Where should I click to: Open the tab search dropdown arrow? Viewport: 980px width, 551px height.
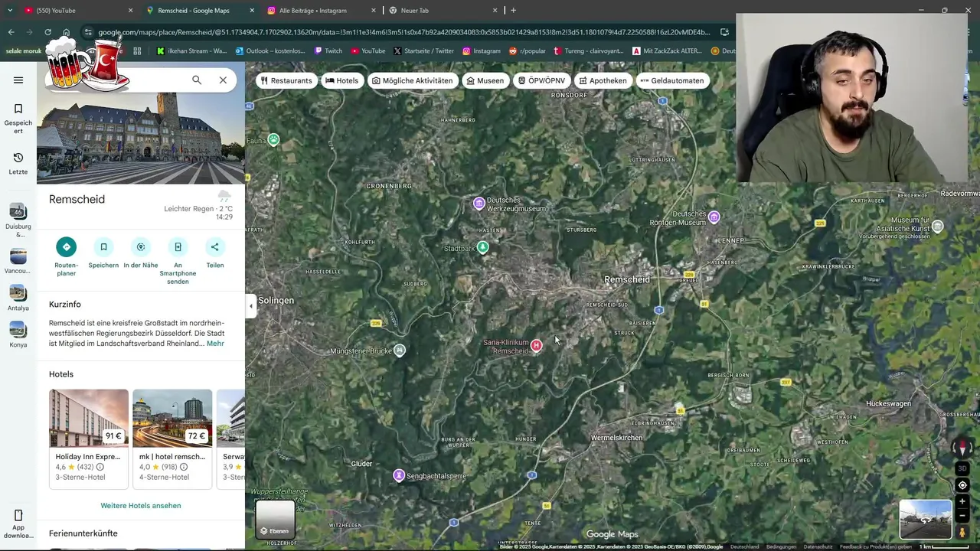10,10
